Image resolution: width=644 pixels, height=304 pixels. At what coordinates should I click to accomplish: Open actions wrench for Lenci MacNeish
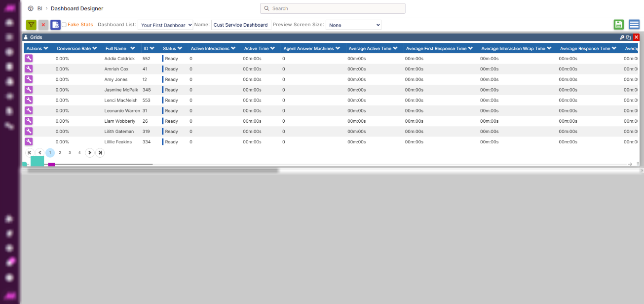29,100
